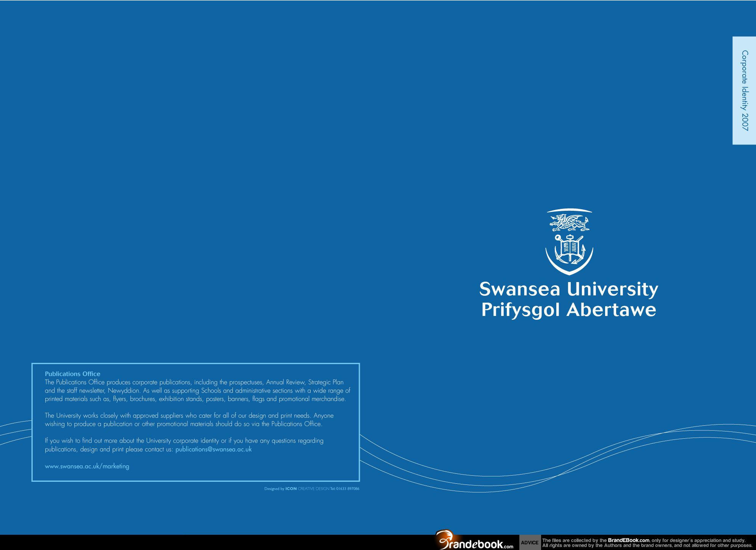The image size is (756, 550).
Task: Click the paragraph beginning 'The University works closely'
Action: pyautogui.click(x=189, y=420)
